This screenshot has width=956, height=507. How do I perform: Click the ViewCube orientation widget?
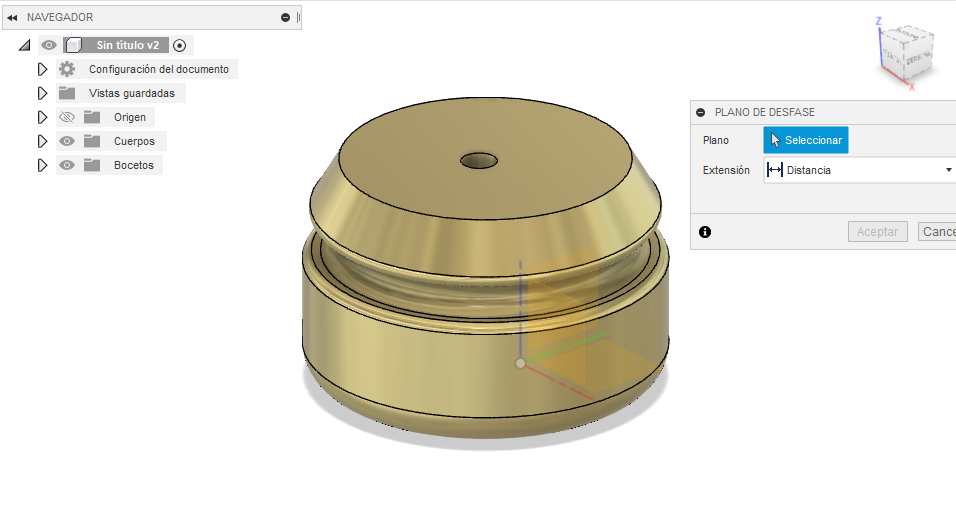[906, 54]
